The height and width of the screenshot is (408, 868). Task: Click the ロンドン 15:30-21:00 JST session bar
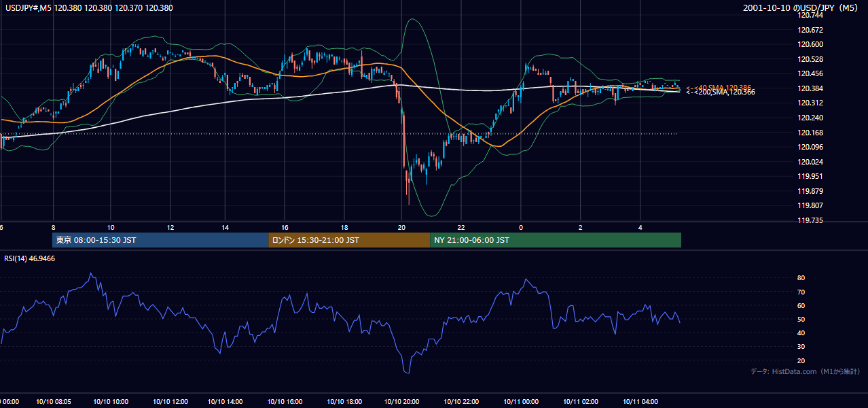click(349, 240)
